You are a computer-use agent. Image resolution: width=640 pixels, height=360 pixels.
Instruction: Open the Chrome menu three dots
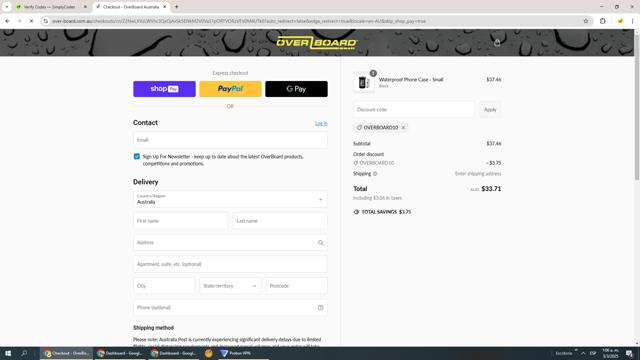click(632, 21)
